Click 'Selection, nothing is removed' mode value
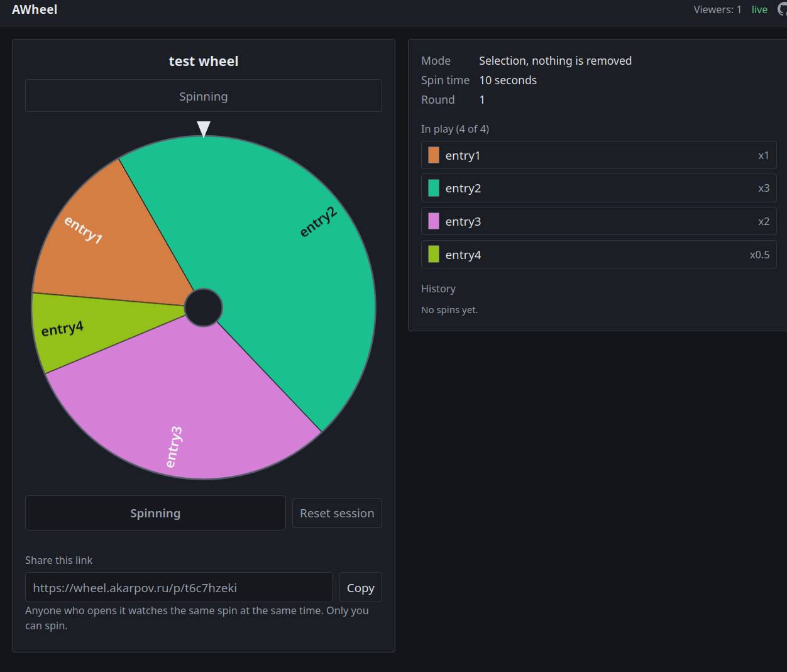Viewport: 787px width, 672px height. pyautogui.click(x=555, y=61)
